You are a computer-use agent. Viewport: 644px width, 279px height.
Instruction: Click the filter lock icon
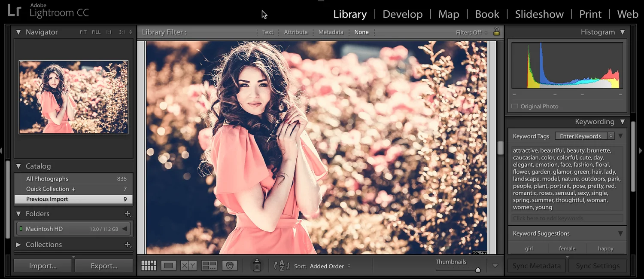pos(496,32)
